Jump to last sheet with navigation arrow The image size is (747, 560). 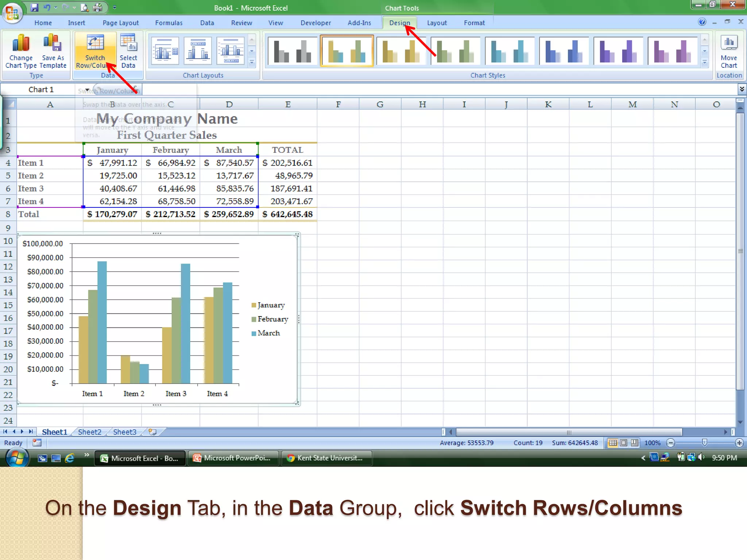click(x=31, y=432)
